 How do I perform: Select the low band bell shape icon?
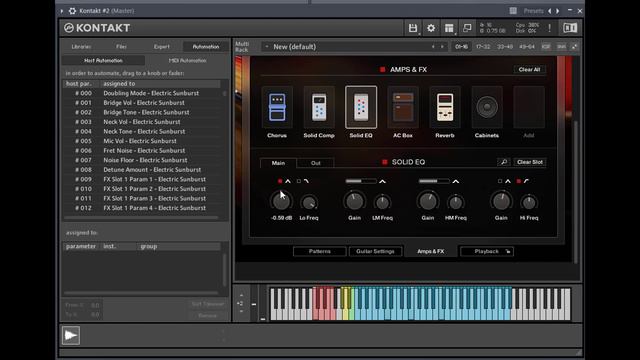288,181
